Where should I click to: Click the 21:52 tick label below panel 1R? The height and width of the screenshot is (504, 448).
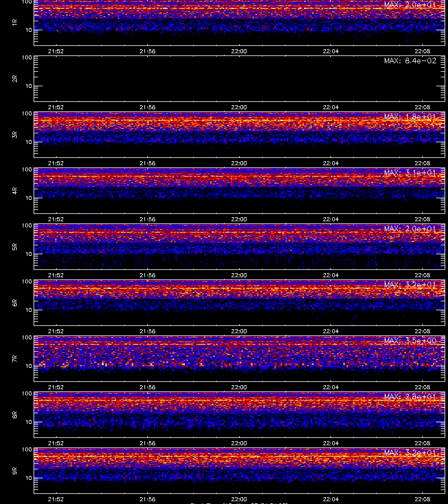(56, 51)
